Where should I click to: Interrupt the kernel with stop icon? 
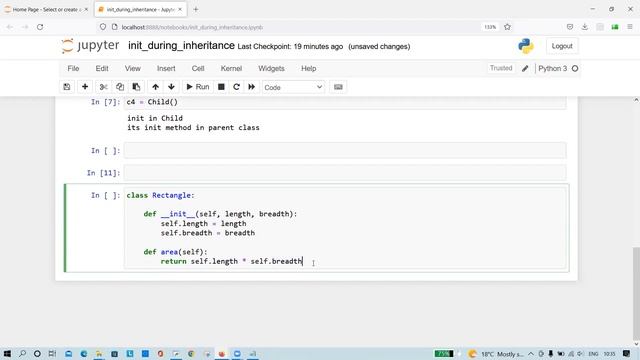[x=221, y=87]
